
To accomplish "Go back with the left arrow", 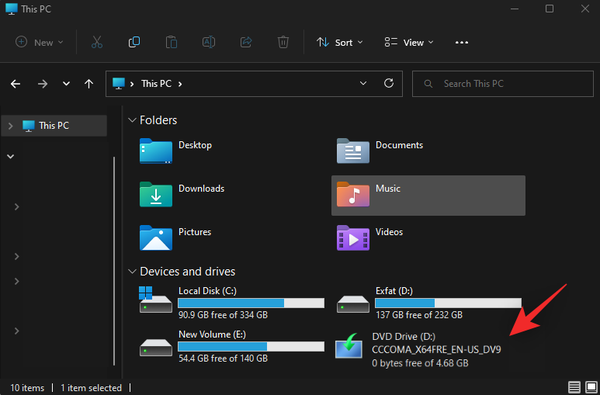I will point(15,84).
